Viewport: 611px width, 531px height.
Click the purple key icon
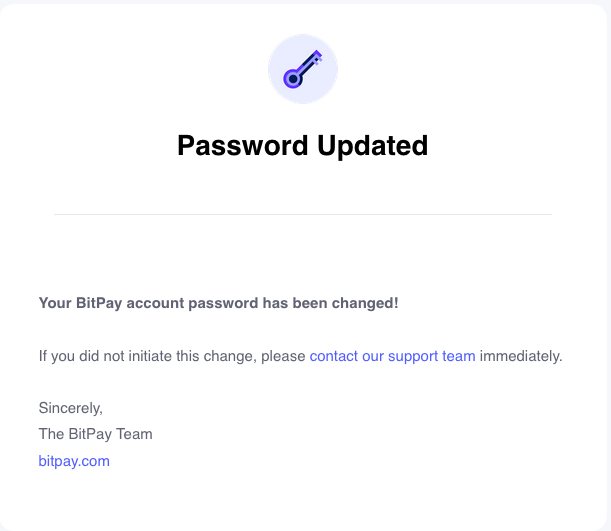pos(302,69)
